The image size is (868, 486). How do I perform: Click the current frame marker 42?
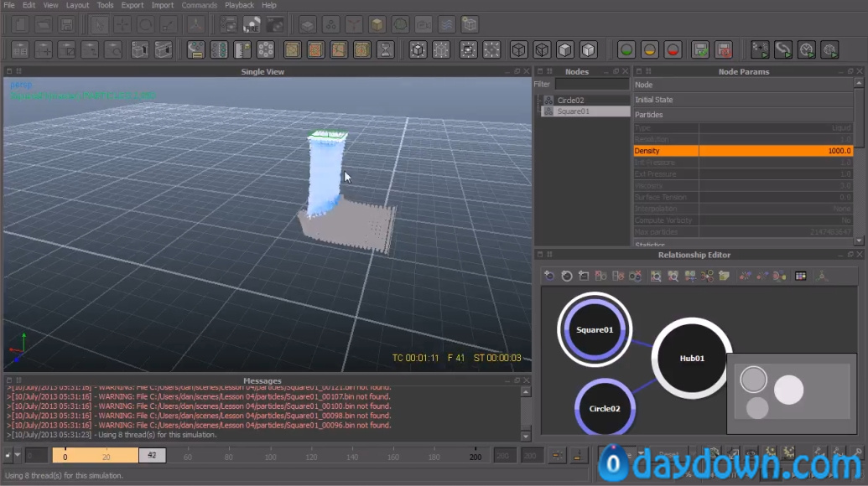pyautogui.click(x=152, y=456)
